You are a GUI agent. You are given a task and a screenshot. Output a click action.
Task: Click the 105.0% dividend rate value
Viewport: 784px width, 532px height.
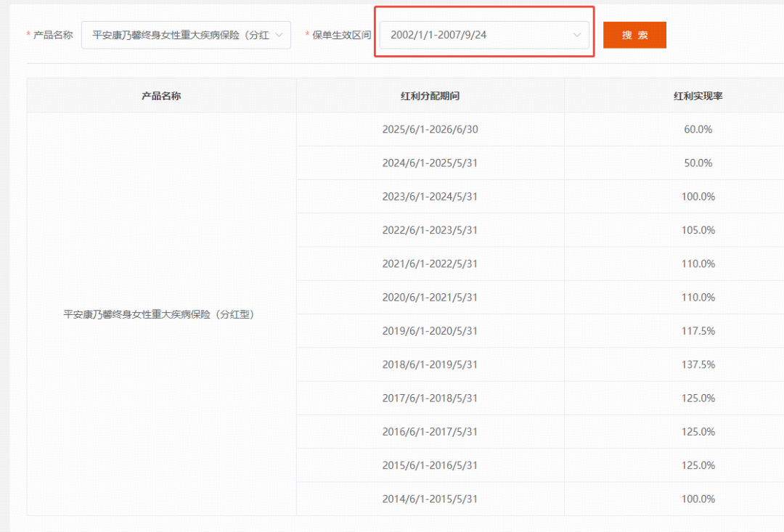point(698,230)
